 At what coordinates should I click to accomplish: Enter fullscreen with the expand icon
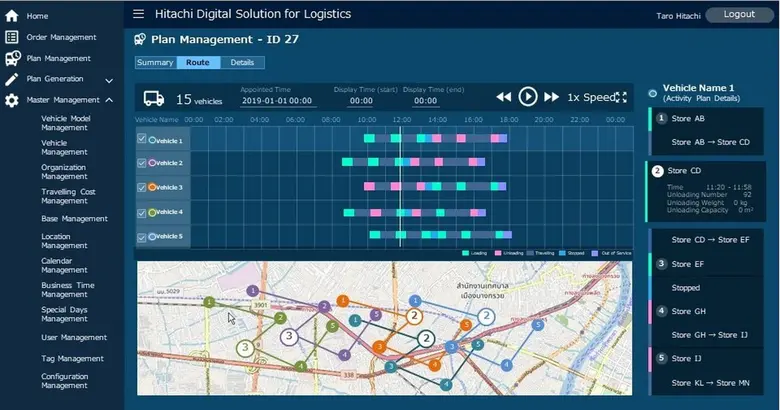(622, 97)
